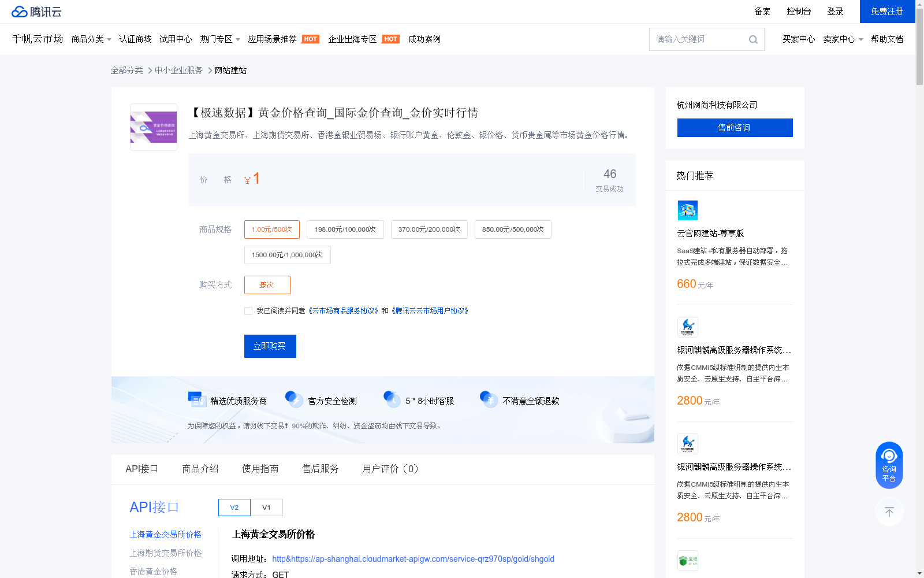Click the 免费注册 button
This screenshot has width=924, height=578.
[x=888, y=12]
